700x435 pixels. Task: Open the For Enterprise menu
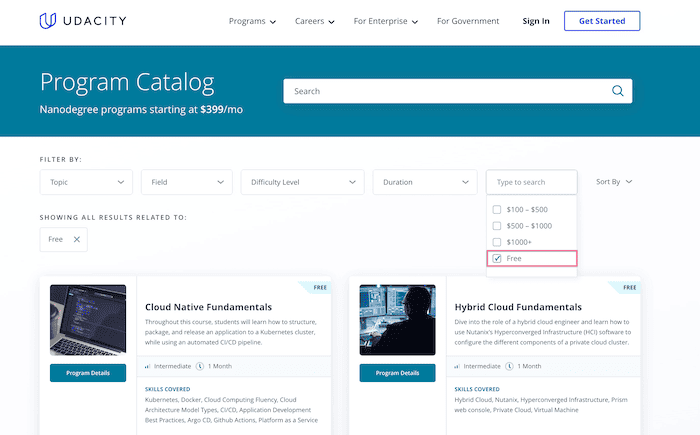(x=385, y=21)
